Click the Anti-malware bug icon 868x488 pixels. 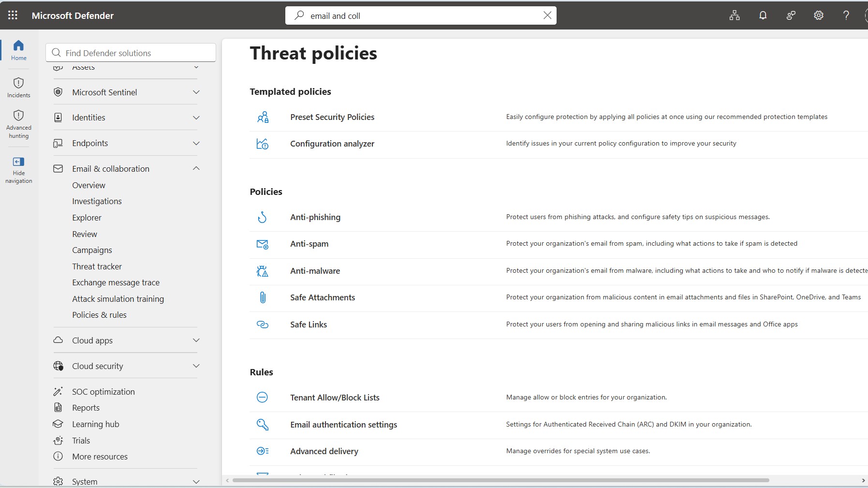(263, 271)
